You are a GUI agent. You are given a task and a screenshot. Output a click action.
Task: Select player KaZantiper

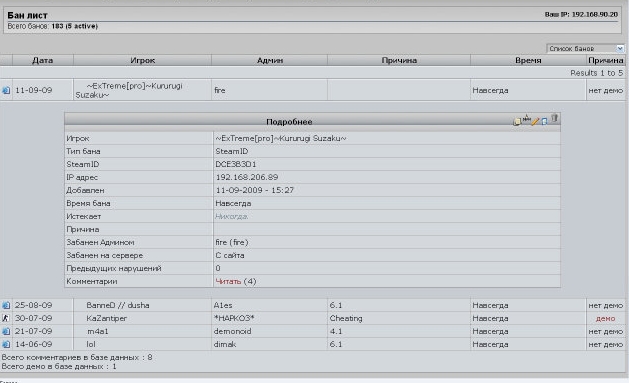pyautogui.click(x=106, y=318)
